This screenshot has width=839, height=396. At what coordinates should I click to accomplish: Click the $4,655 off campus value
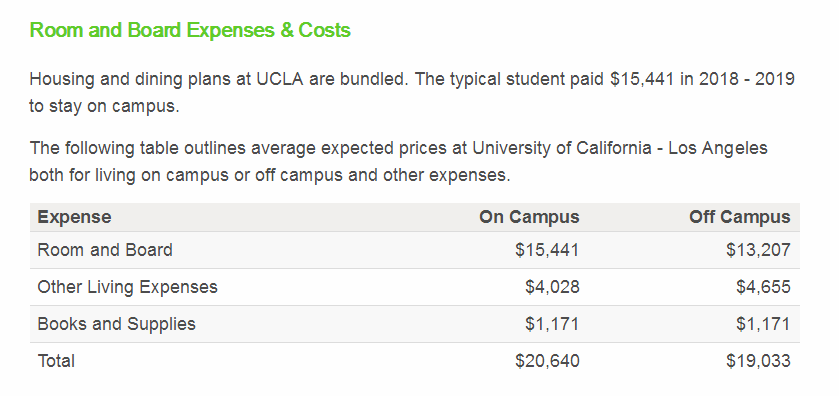(x=763, y=287)
